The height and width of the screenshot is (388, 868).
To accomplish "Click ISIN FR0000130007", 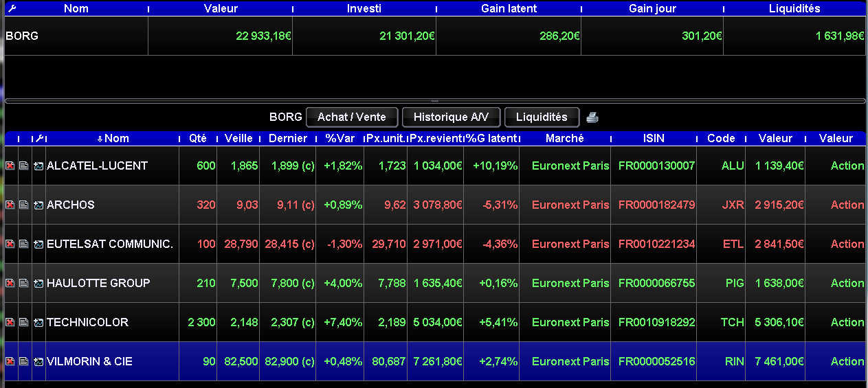I will 656,166.
